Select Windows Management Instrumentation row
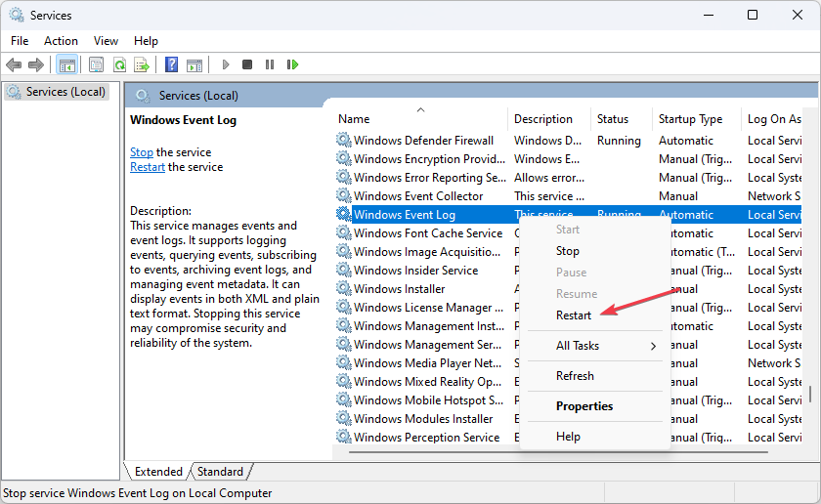821x504 pixels. point(429,325)
